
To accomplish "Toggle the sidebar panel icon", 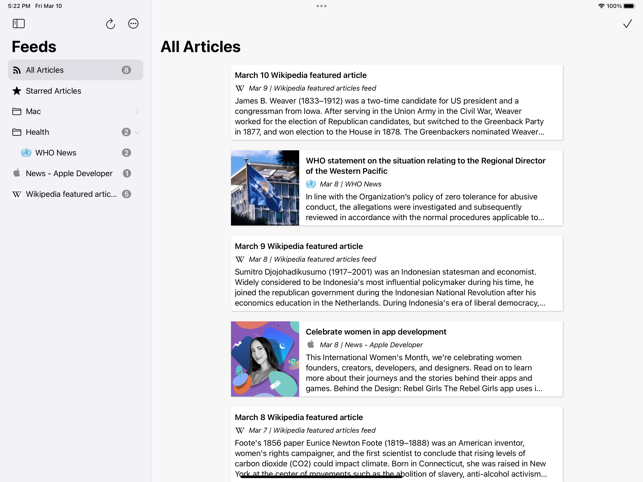I will click(x=18, y=24).
